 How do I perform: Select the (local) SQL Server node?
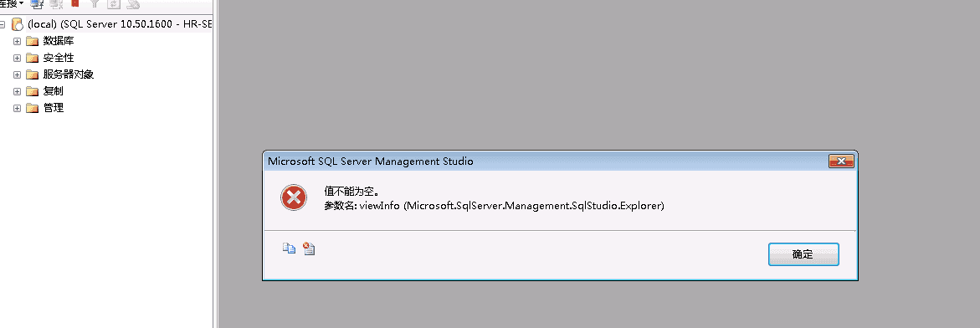coord(120,24)
